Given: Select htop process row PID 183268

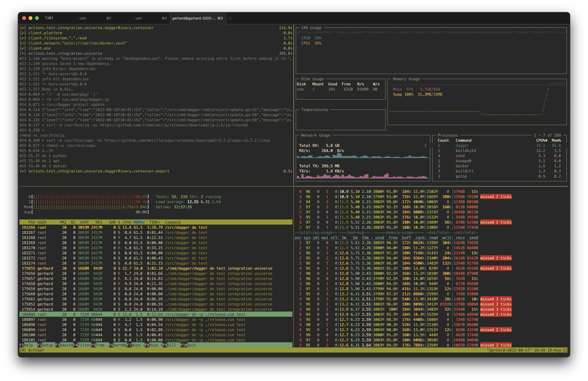Looking at the screenshot, I should (x=156, y=238).
